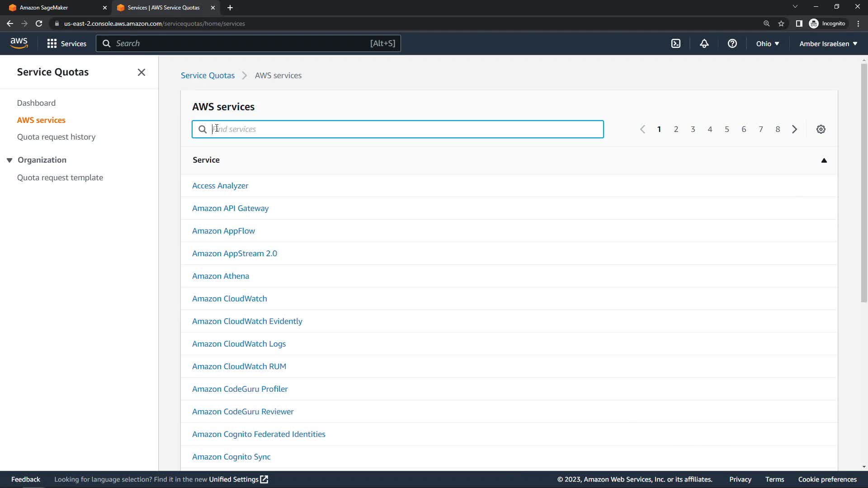This screenshot has height=488, width=868.
Task: Bookmark this page with star icon
Action: coord(781,23)
